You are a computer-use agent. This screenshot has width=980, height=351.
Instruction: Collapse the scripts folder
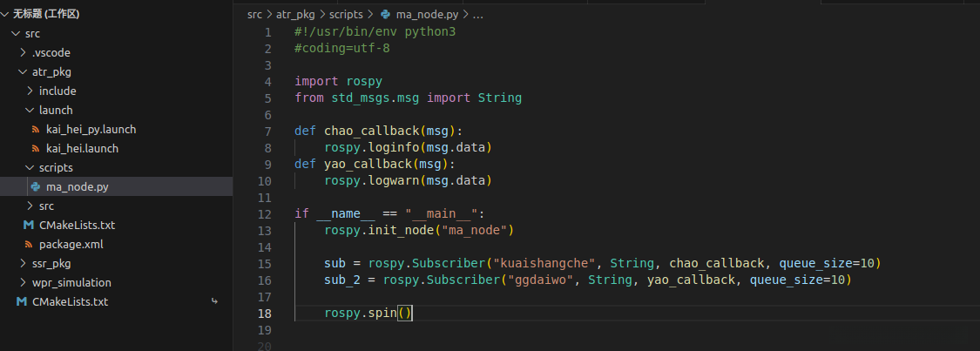coord(29,167)
